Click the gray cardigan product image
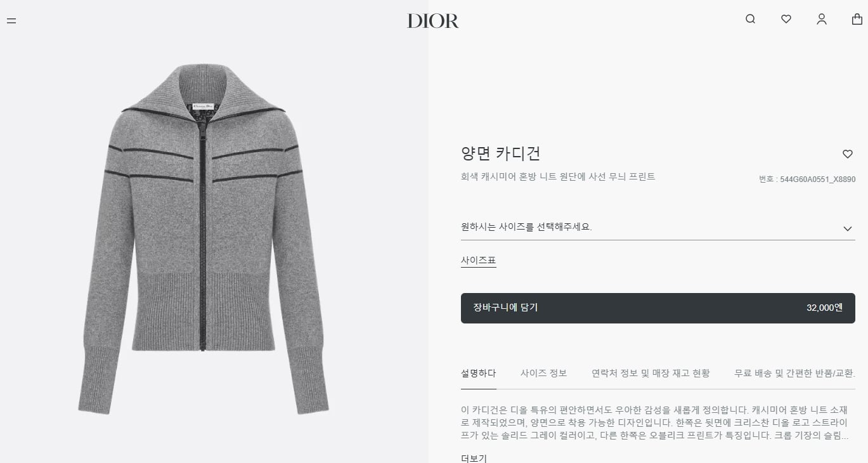The image size is (868, 463). [203, 239]
